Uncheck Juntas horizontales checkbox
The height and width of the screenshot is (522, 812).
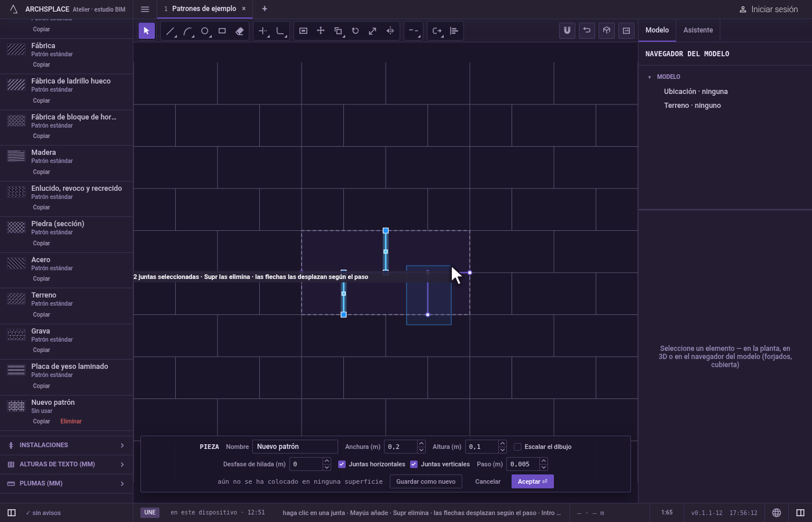(x=342, y=464)
